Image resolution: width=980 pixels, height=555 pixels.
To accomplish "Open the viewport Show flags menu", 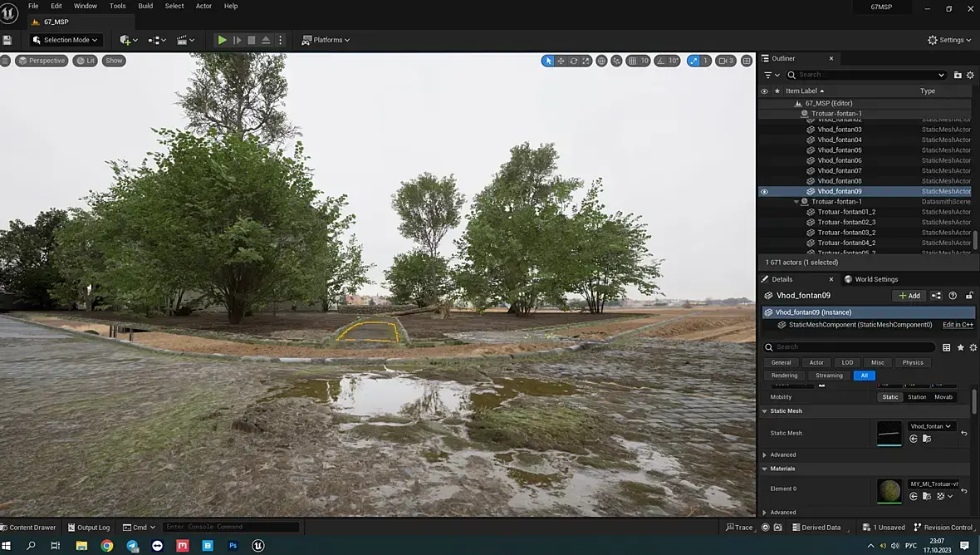I will click(114, 61).
